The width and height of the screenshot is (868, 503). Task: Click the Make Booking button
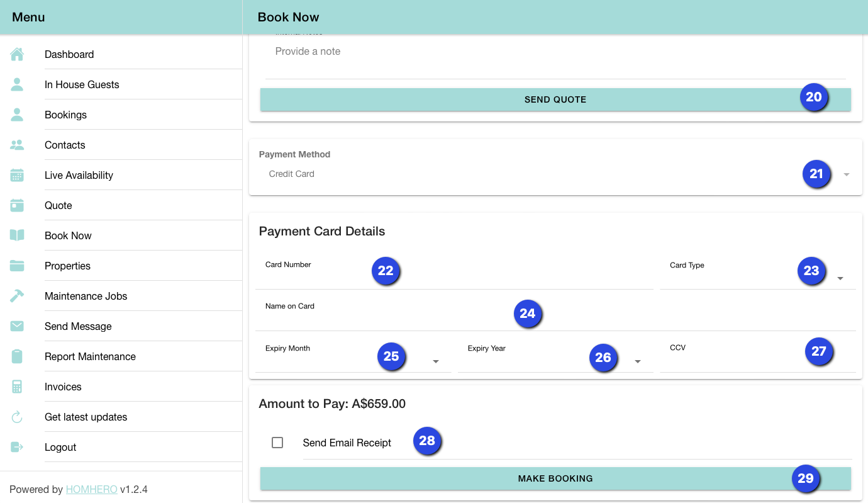point(555,478)
